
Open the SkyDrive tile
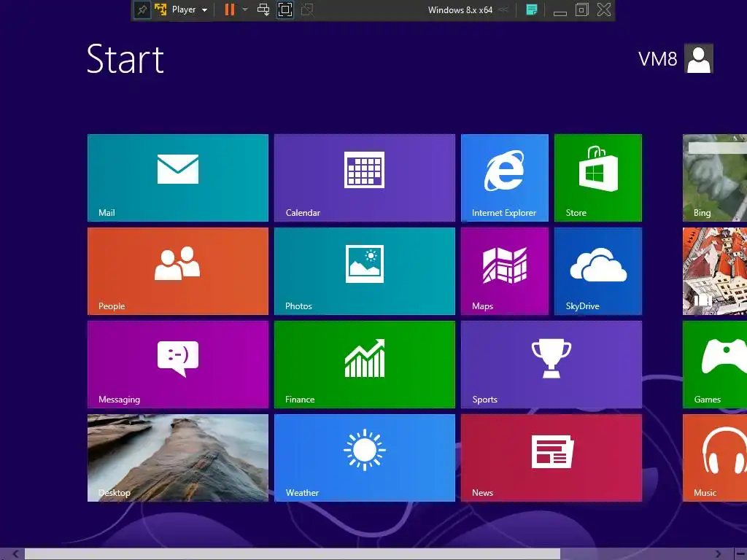click(x=598, y=271)
